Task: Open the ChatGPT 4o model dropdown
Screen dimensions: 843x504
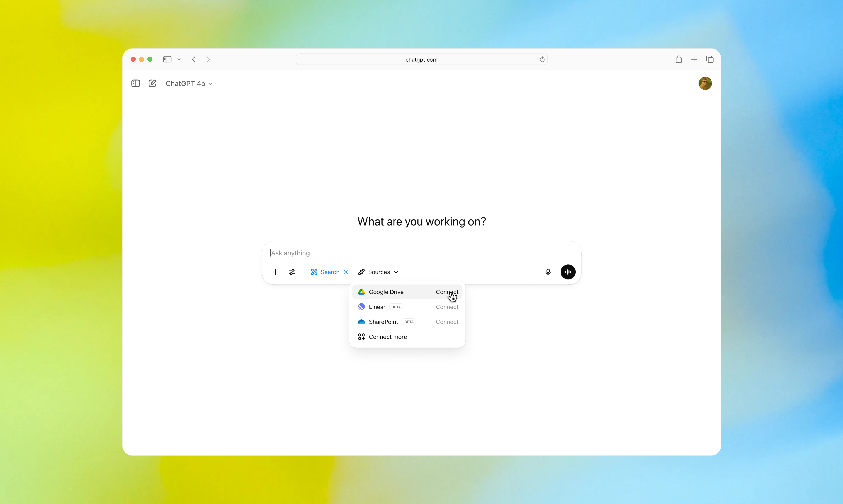Action: coord(189,84)
